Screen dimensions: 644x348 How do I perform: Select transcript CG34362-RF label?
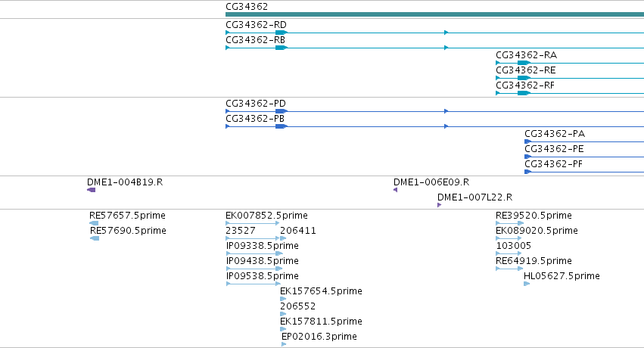point(525,85)
